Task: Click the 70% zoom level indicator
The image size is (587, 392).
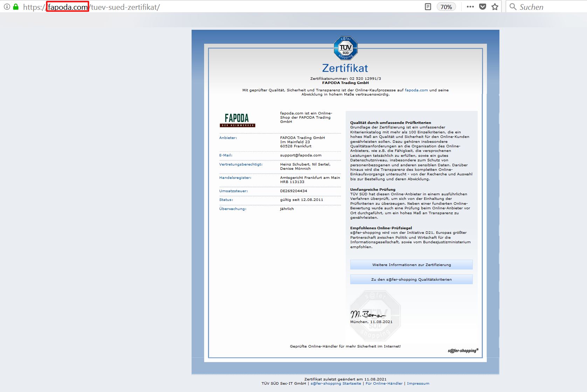Action: [x=446, y=7]
